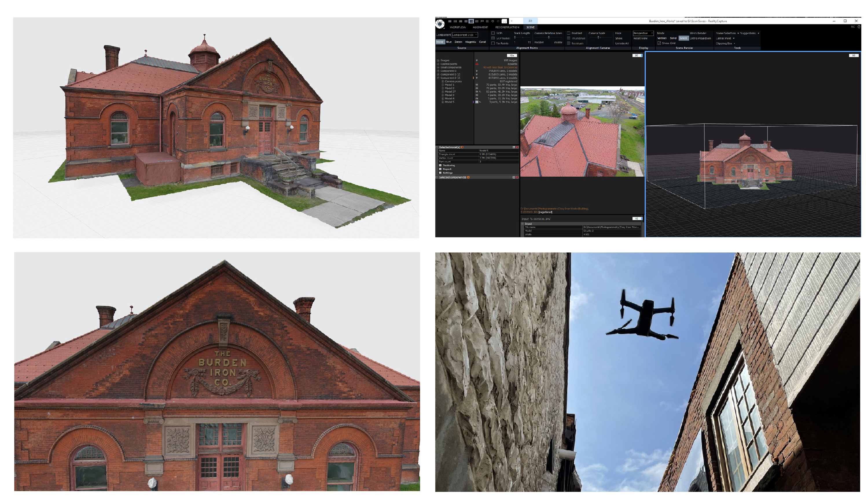Enable the Tie Points checkbox
This screenshot has width=868, height=502.
493,43
